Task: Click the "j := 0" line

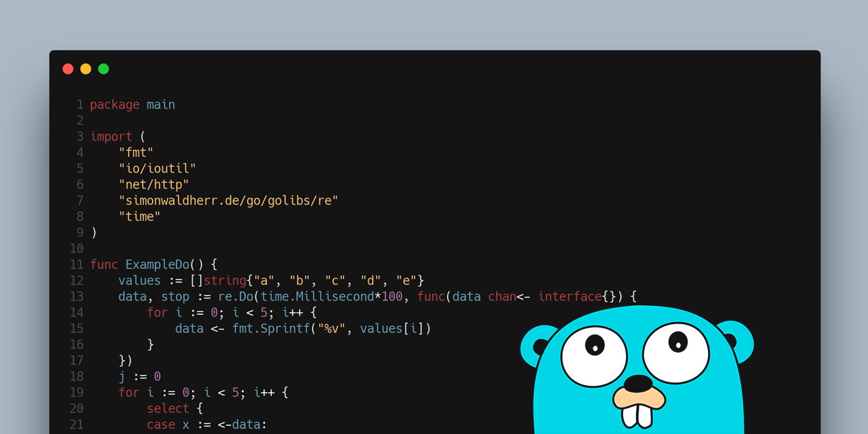Action: 140,376
